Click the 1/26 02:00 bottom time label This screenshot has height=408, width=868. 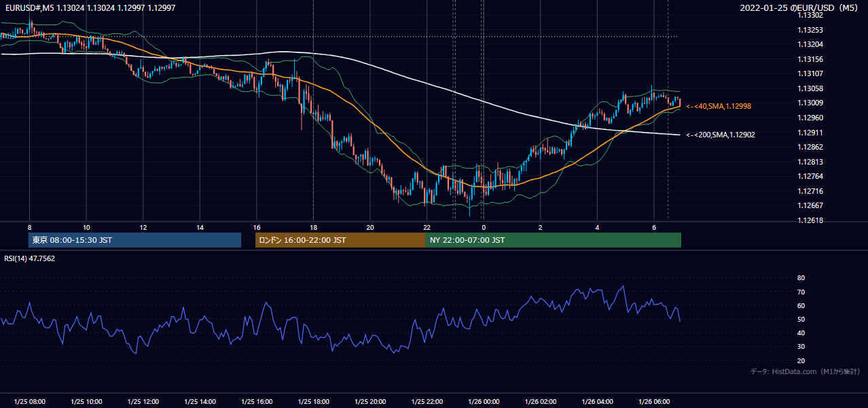[541, 402]
